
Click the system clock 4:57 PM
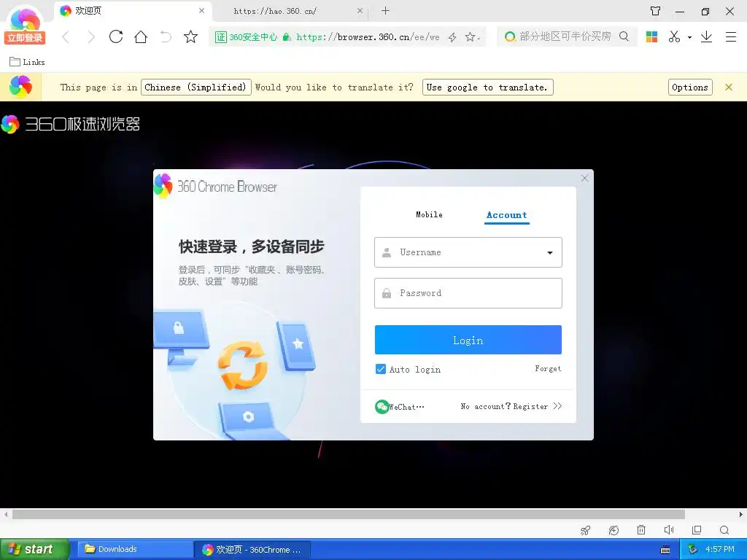[719, 549]
